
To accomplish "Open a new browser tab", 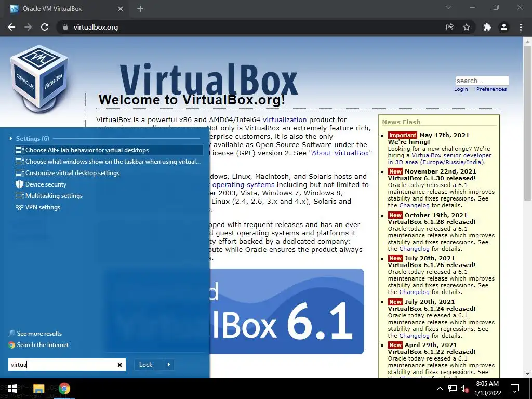I will point(140,9).
